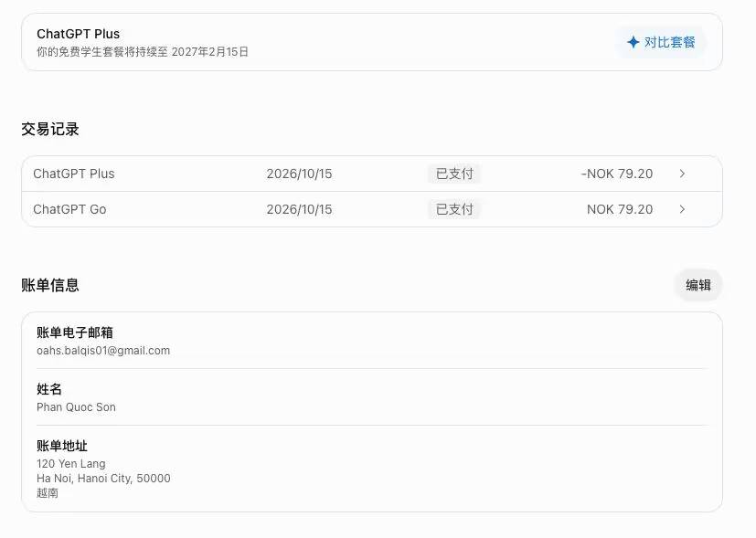This screenshot has width=756, height=538.
Task: Select the ChatGPT Plus transaction name
Action: [74, 174]
